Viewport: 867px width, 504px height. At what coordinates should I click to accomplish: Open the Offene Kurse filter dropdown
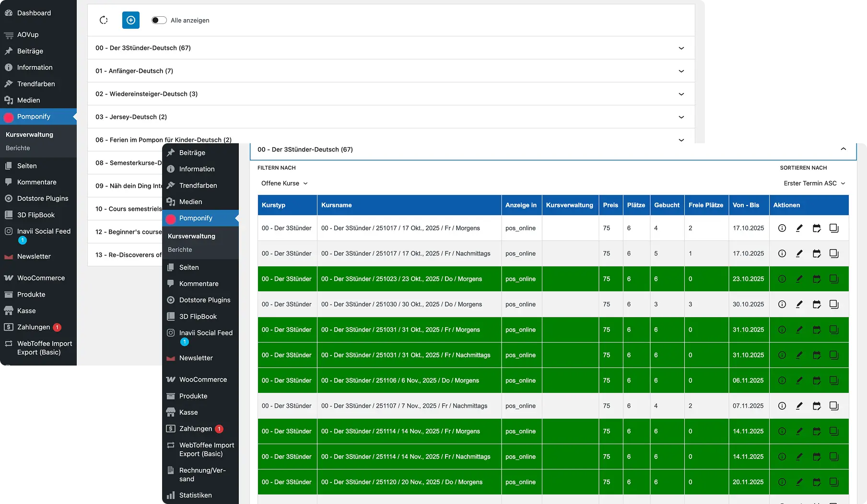284,183
